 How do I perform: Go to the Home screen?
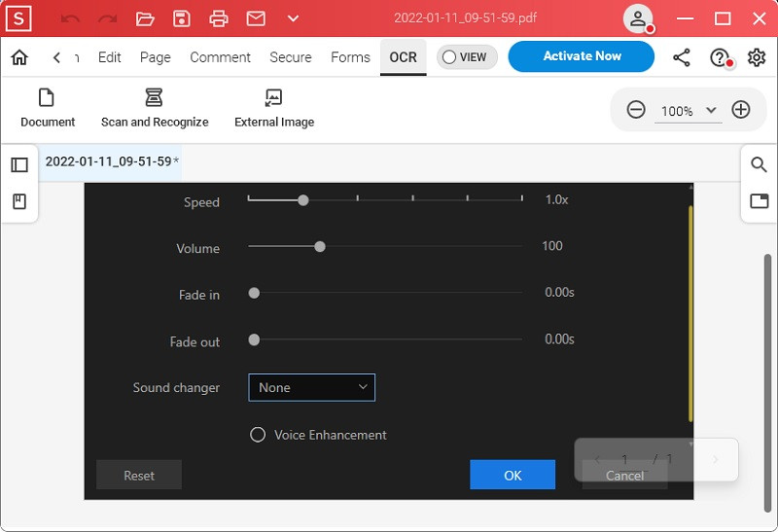point(19,57)
